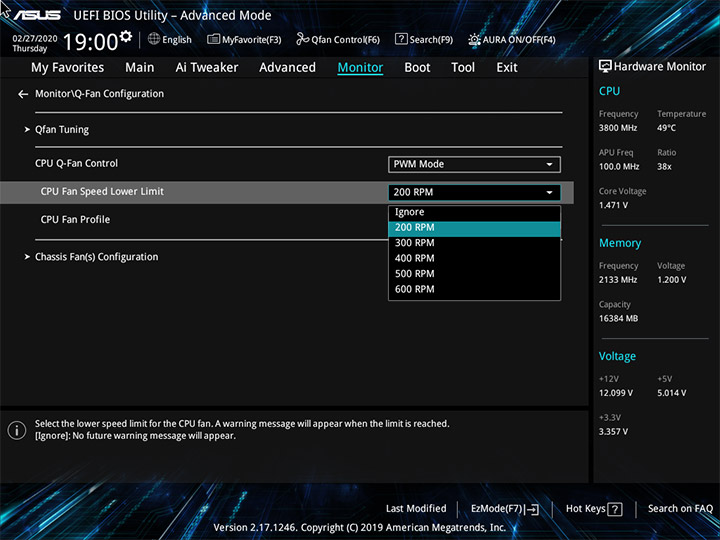This screenshot has height=540, width=720.
Task: Click the settings gear next to clock
Action: pos(125,36)
